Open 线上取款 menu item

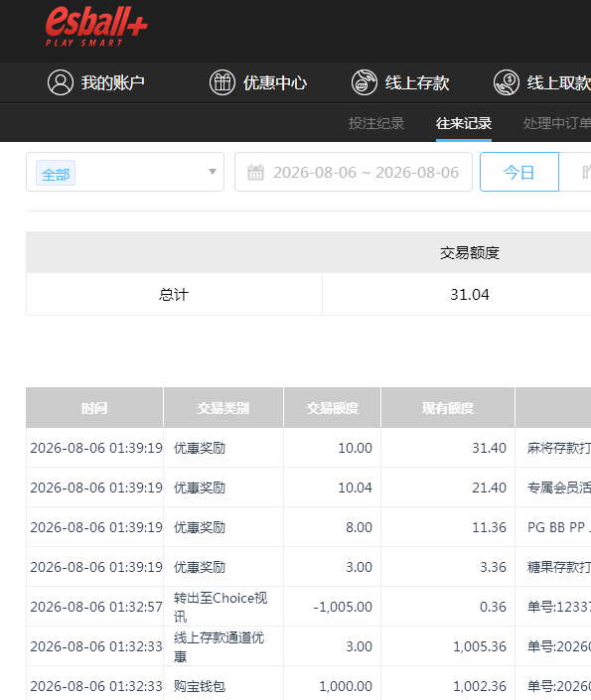point(559,83)
